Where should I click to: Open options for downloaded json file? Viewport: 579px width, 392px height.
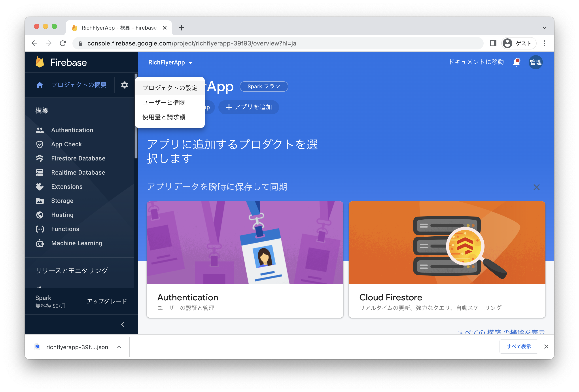(119, 347)
